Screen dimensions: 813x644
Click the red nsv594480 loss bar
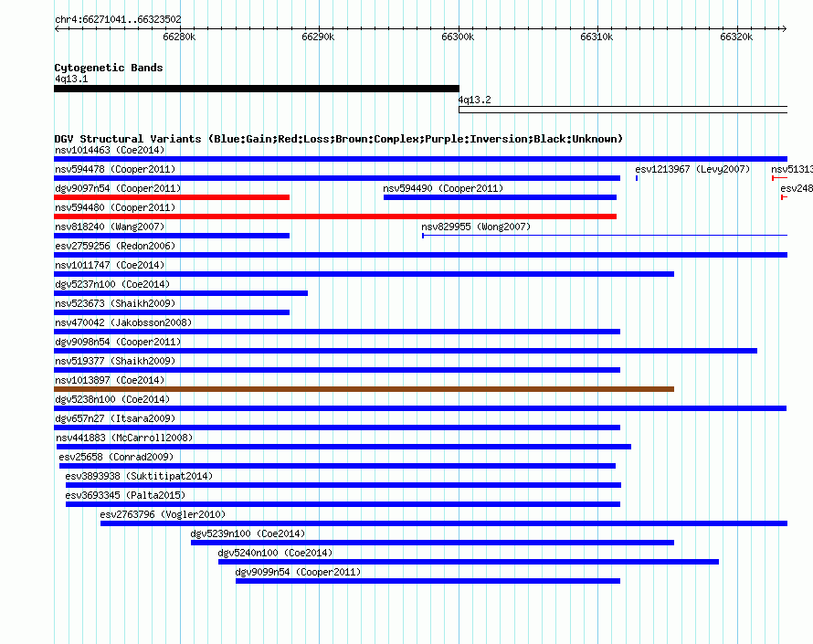(335, 216)
